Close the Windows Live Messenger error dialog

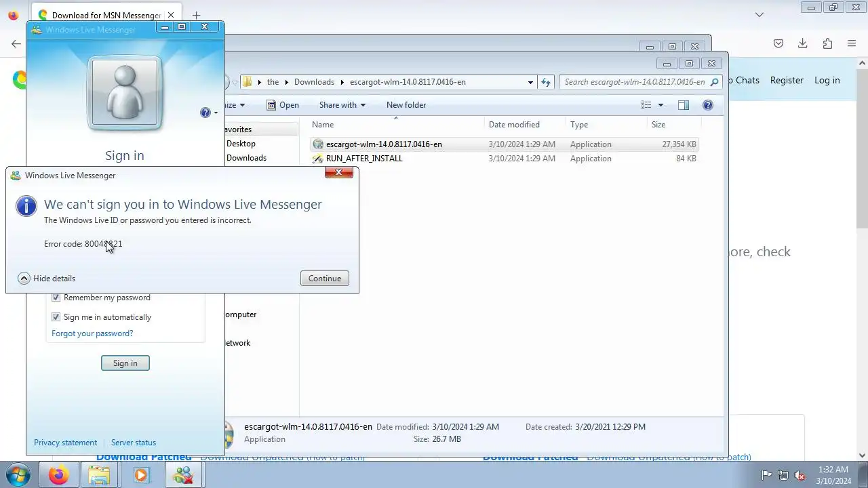coord(338,172)
